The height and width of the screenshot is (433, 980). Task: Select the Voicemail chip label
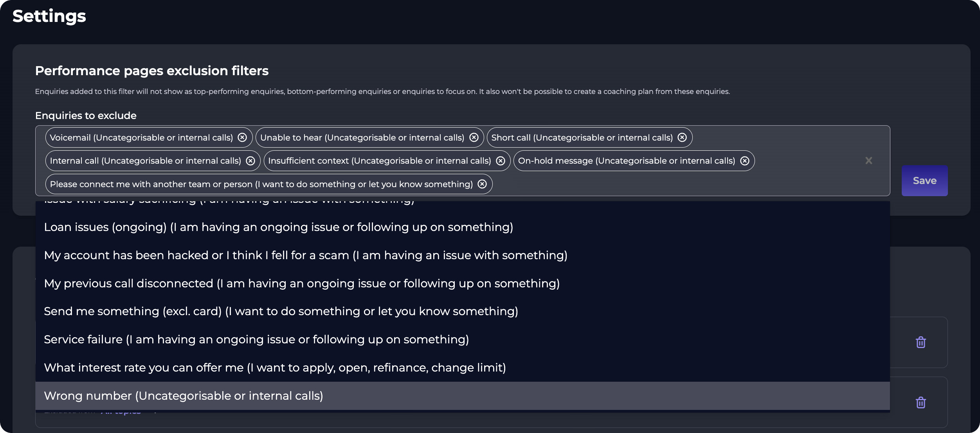coord(141,137)
